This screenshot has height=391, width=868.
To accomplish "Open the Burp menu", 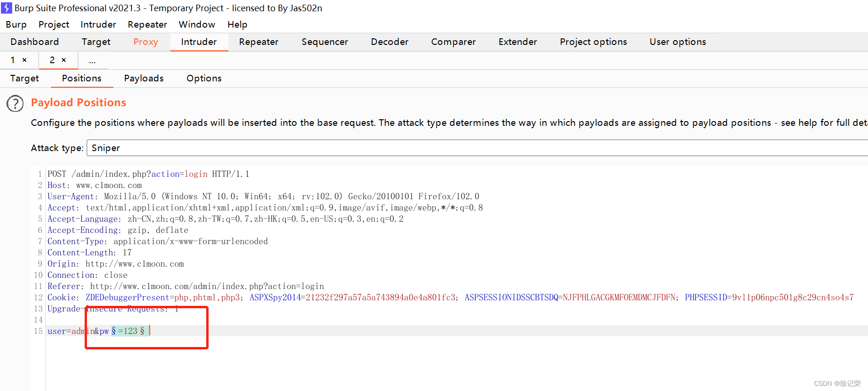I will coord(16,24).
